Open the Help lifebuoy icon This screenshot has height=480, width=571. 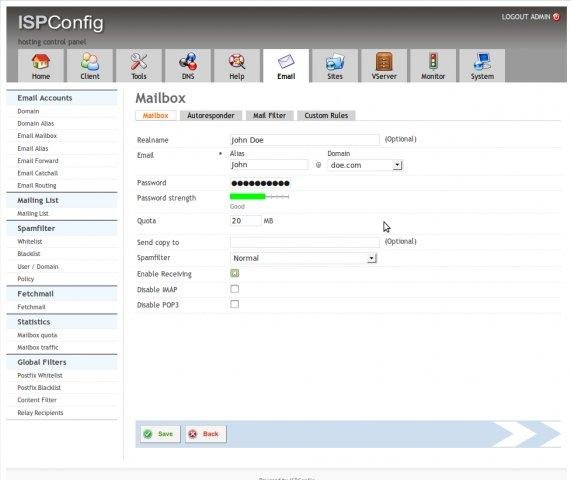click(x=237, y=61)
